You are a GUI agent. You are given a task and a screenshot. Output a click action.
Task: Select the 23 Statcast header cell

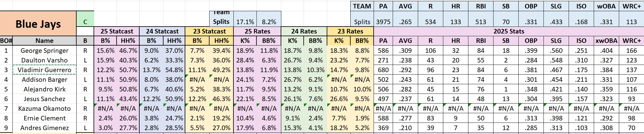pos(209,31)
